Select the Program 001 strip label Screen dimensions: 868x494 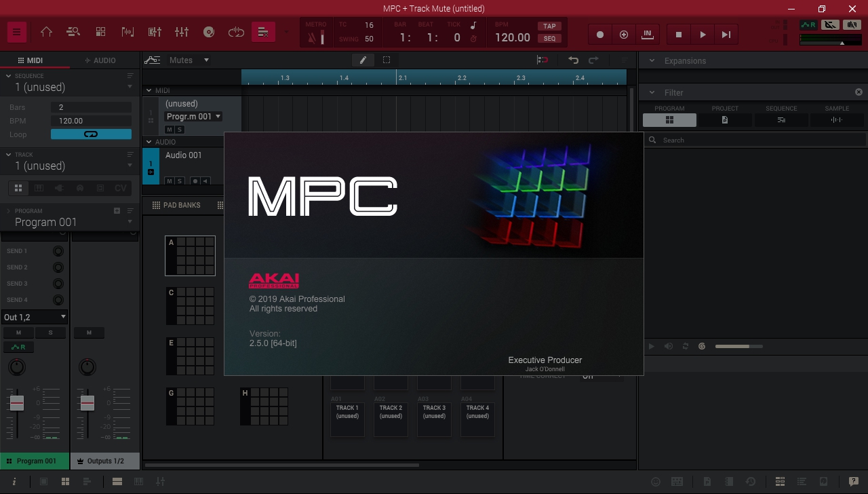35,461
